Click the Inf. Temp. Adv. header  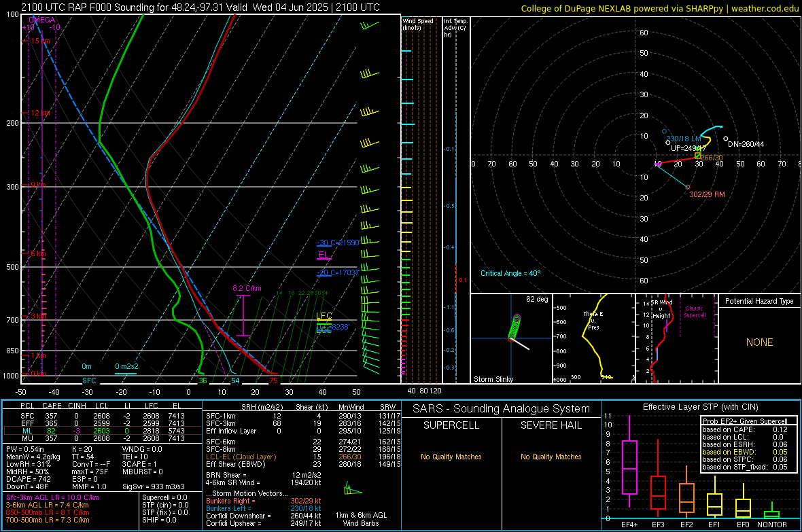point(455,28)
